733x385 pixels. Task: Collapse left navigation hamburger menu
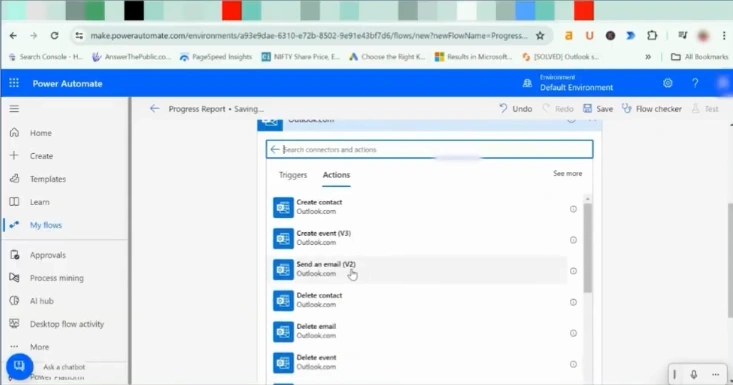(14, 109)
